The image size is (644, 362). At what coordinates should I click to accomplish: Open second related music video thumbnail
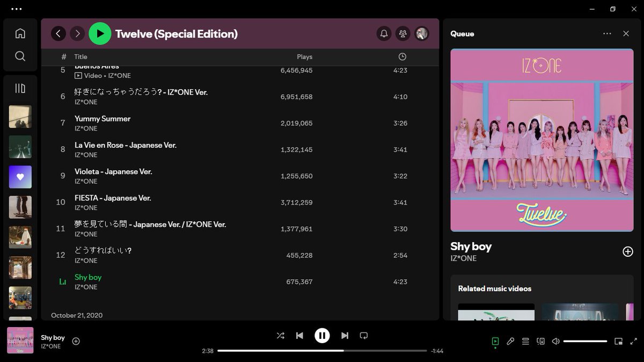click(580, 312)
